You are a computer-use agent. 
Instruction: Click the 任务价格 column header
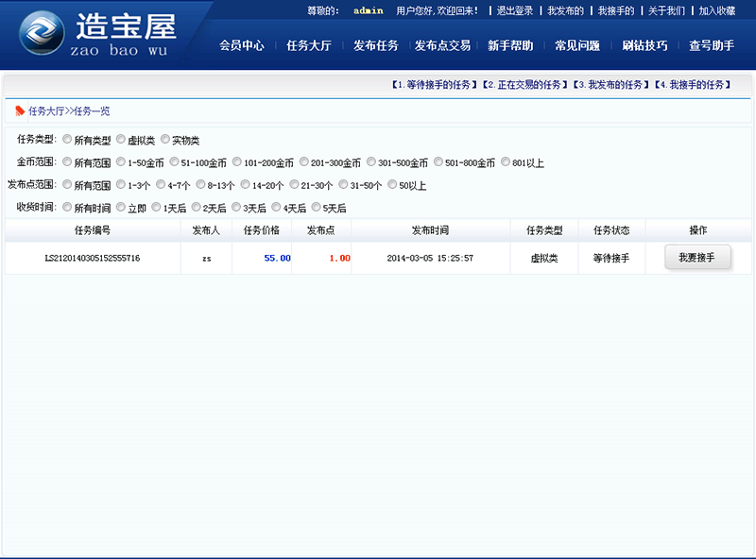[261, 230]
